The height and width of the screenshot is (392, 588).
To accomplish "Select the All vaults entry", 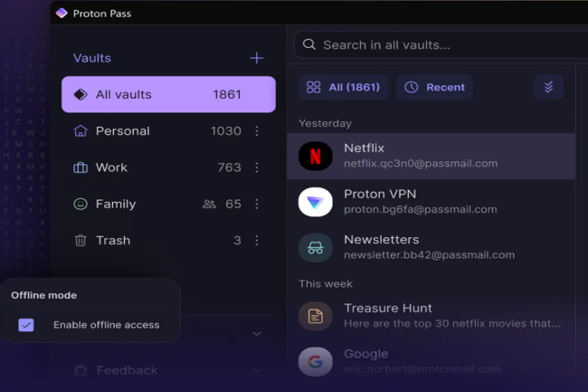I will coord(168,94).
